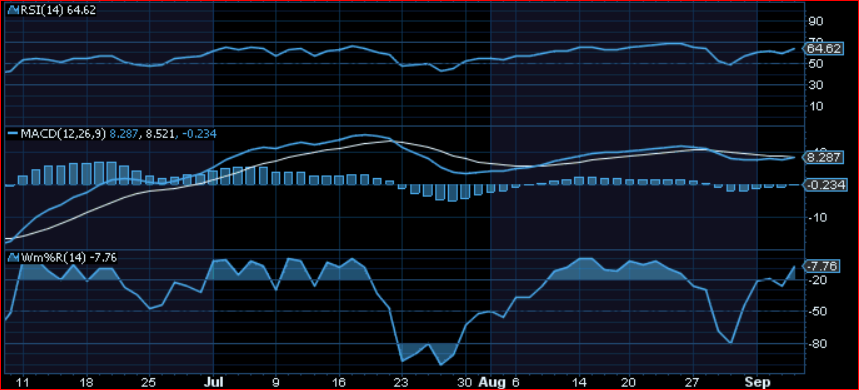Click the date label 6 on time axis
859x390 pixels.
point(517,381)
